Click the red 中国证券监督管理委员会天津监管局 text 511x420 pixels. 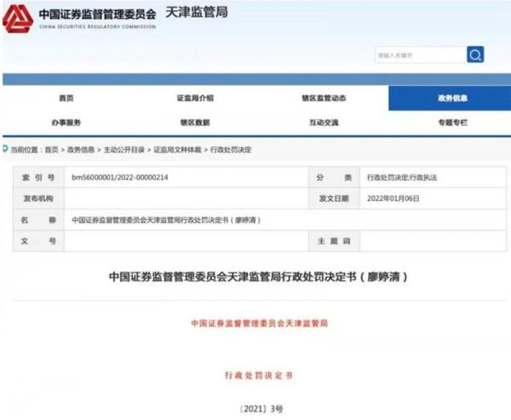pyautogui.click(x=260, y=323)
